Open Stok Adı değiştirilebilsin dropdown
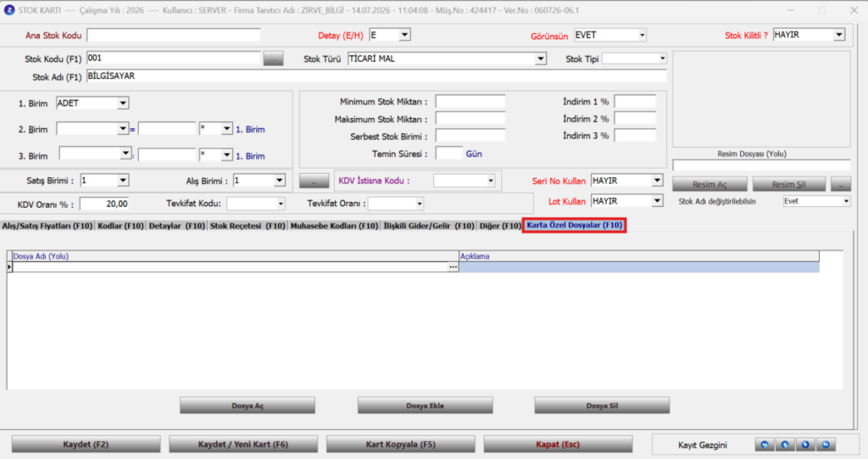 pos(846,201)
